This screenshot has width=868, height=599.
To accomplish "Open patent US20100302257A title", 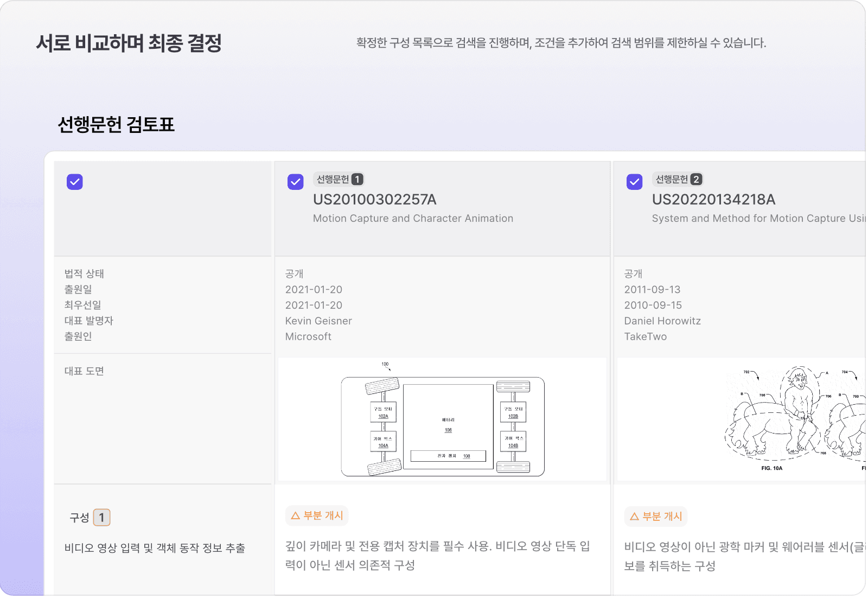I will (x=375, y=200).
